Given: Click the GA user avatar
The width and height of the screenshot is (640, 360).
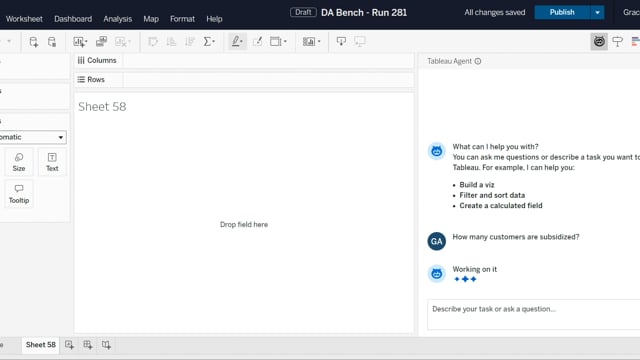Looking at the screenshot, I should coord(436,241).
